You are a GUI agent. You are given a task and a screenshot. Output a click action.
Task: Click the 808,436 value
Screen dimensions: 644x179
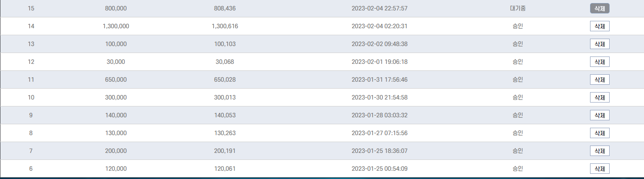pos(225,8)
